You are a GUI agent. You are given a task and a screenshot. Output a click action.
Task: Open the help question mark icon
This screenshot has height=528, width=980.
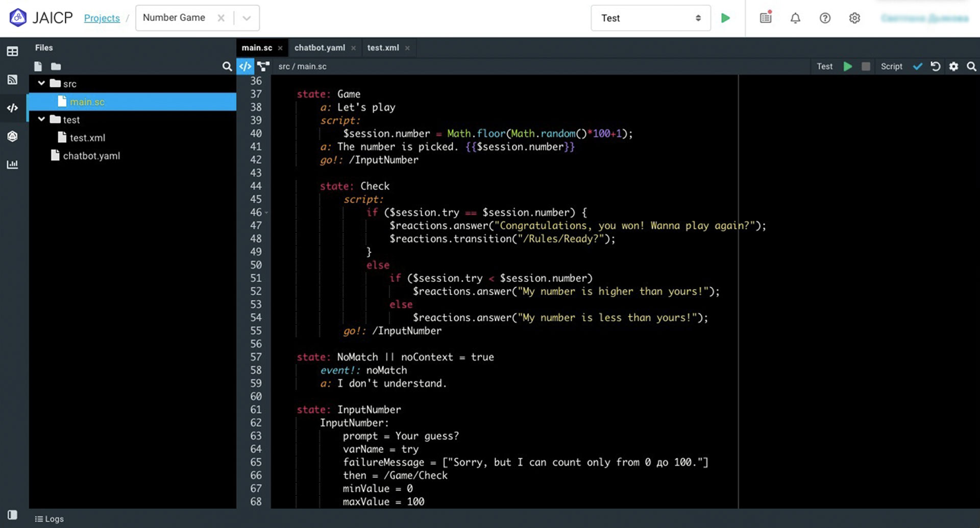825,18
